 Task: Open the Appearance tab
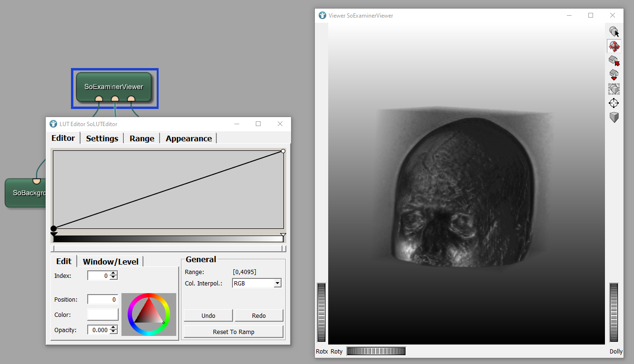click(x=189, y=138)
